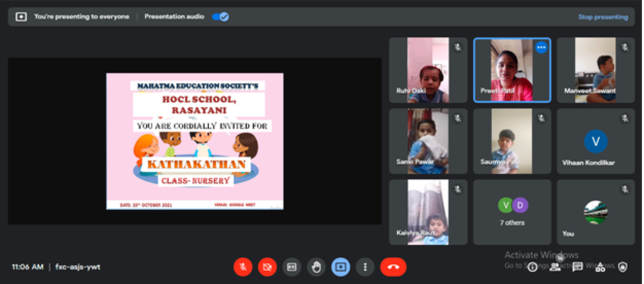
Task: Leave the call with red hang-up button
Action: 393,267
